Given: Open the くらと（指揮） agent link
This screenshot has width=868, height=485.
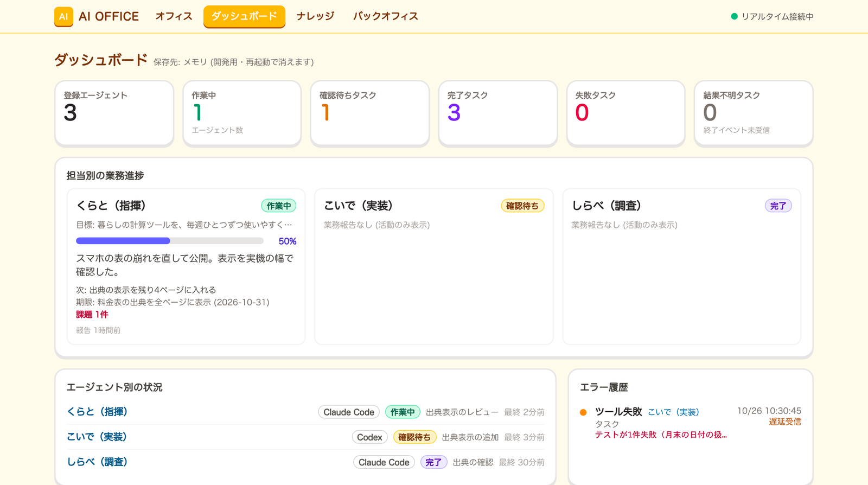Looking at the screenshot, I should click(x=97, y=412).
